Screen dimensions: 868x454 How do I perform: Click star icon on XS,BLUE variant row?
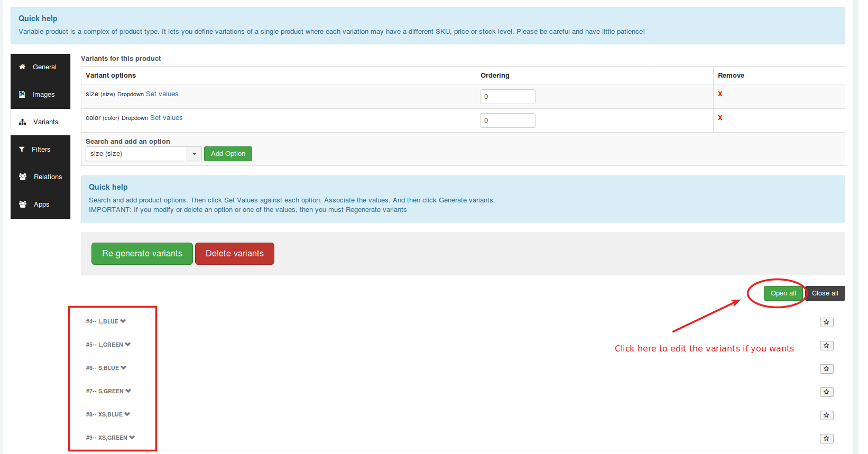(826, 415)
